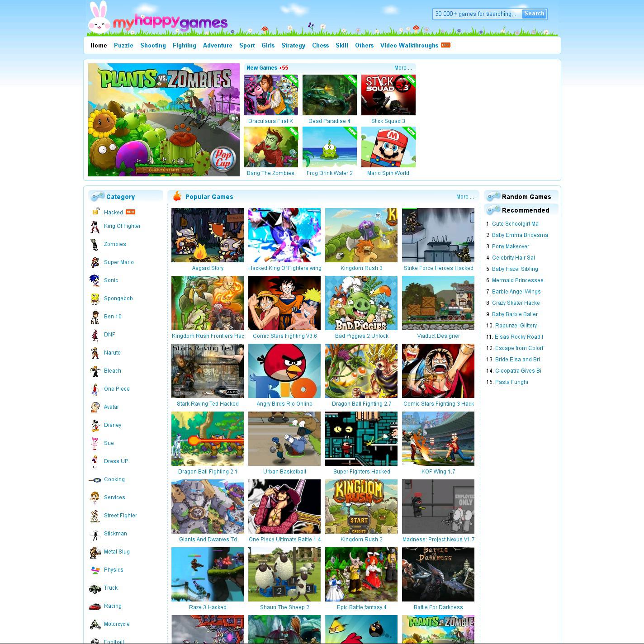Open Cute Schoolgirl Ma recommended link

(x=515, y=224)
